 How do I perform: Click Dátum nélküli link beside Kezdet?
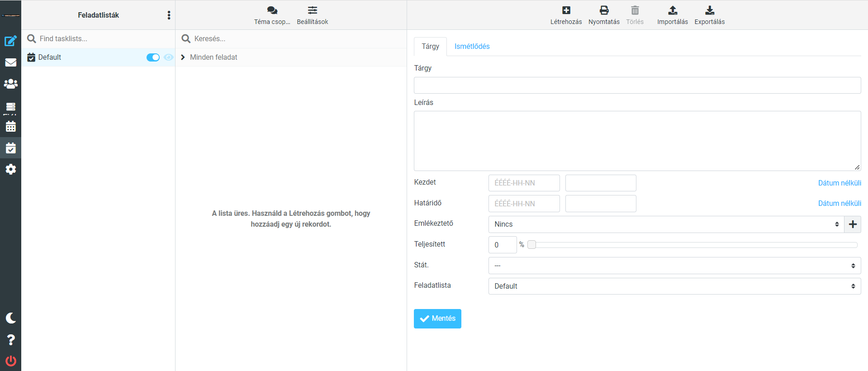(x=839, y=183)
